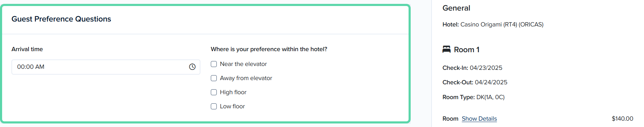This screenshot has width=644, height=127.
Task: Focus the Arrival time 00:00 AM field
Action: pyautogui.click(x=106, y=67)
